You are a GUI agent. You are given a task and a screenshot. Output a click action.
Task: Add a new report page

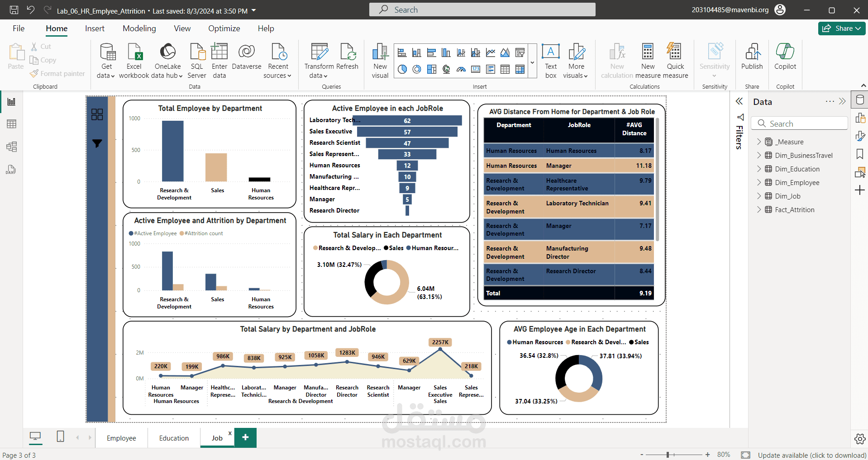[x=245, y=437]
